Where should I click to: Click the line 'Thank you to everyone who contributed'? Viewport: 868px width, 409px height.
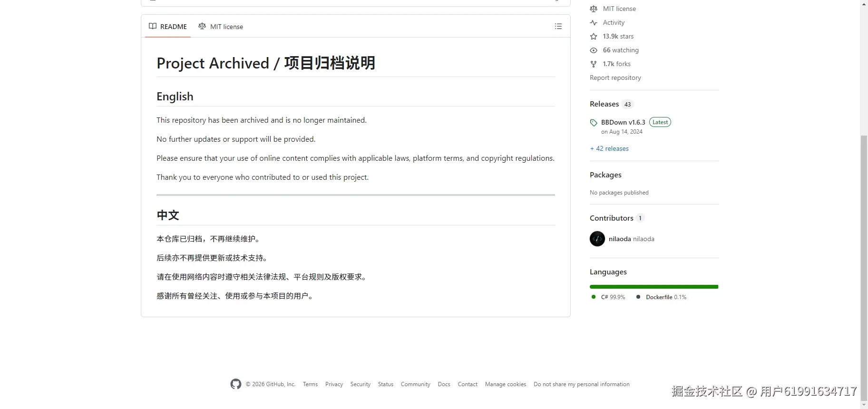click(x=263, y=177)
